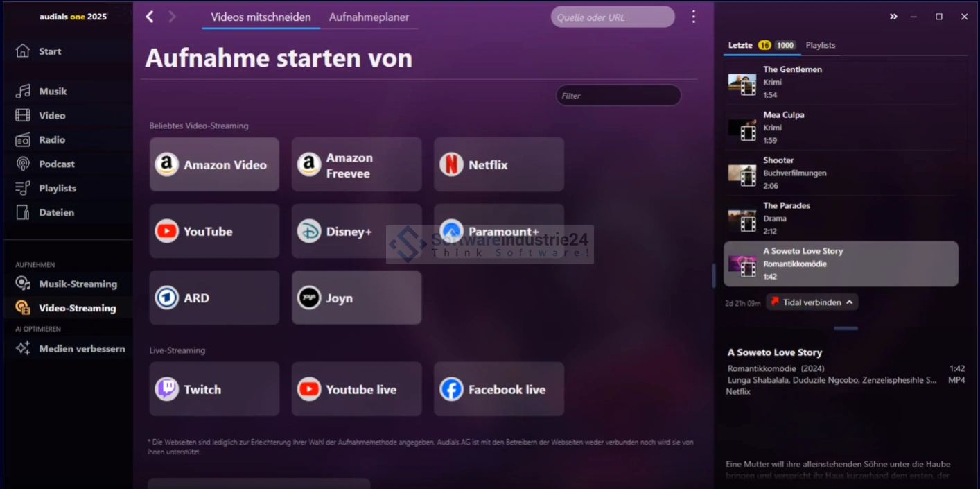Open the Radio section icon
The width and height of the screenshot is (980, 489).
(23, 140)
